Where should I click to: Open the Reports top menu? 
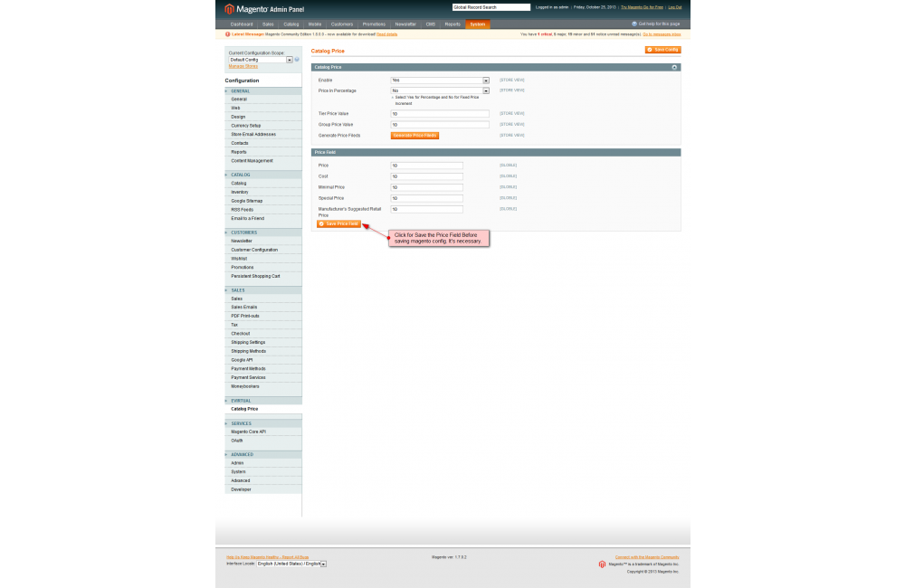[x=452, y=24]
